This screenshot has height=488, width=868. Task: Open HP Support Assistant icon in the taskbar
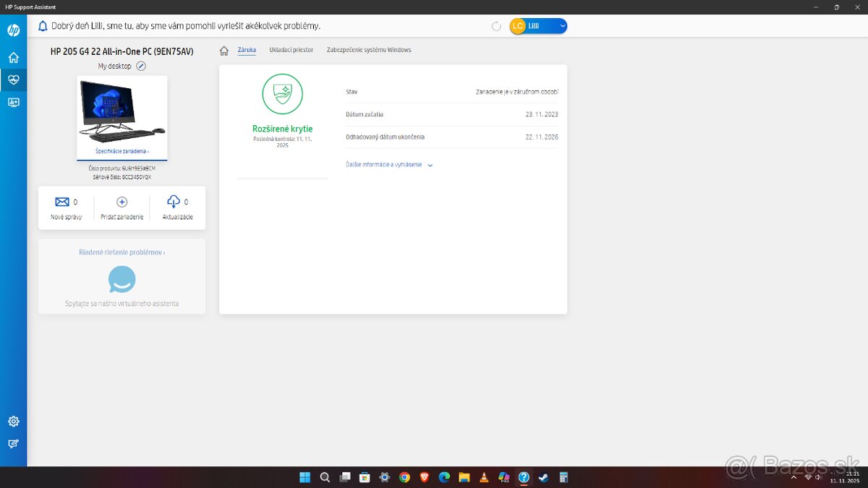pos(523,477)
